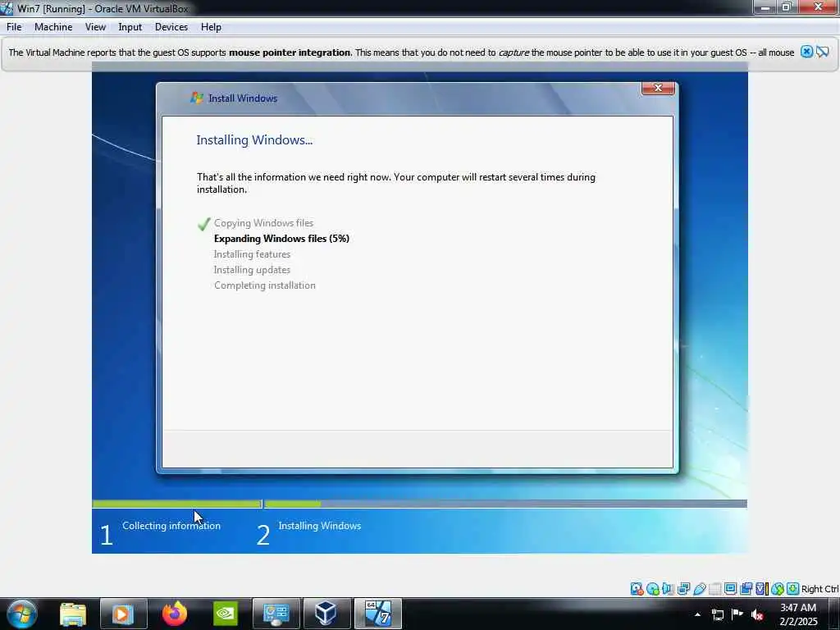Click the recording status icon
The width and height of the screenshot is (840, 630).
(x=746, y=589)
